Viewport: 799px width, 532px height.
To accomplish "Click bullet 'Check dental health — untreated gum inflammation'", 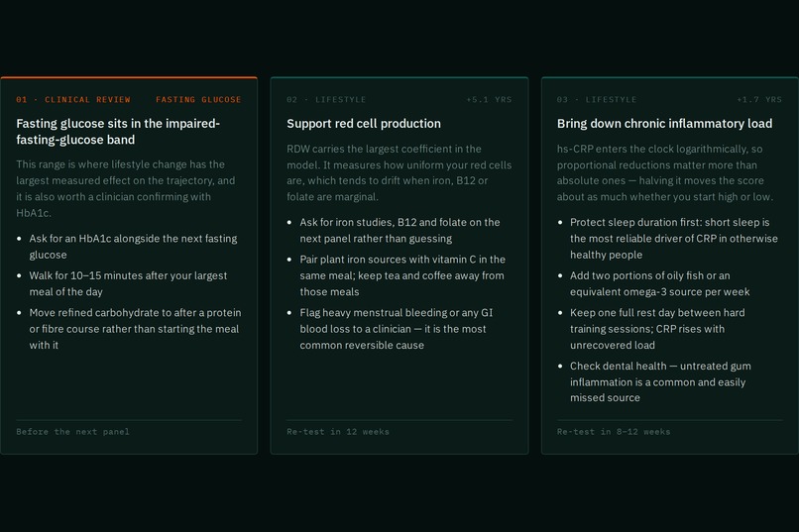I will 660,381.
